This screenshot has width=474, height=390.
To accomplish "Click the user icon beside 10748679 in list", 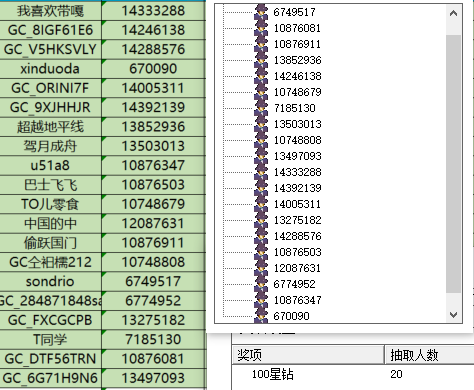I will click(x=261, y=92).
